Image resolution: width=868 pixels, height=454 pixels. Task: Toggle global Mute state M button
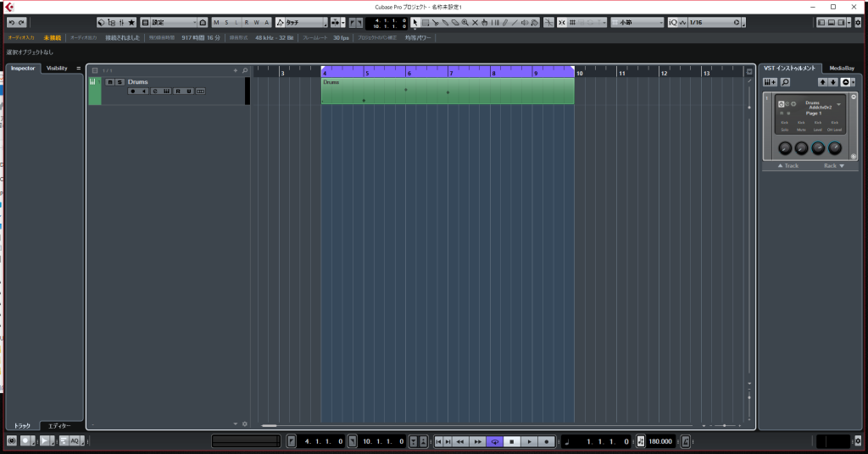pyautogui.click(x=216, y=23)
